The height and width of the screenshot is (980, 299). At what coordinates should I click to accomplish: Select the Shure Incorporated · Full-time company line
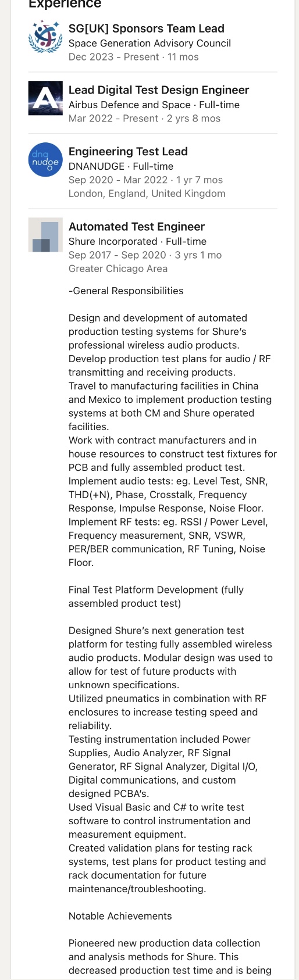pos(137,241)
